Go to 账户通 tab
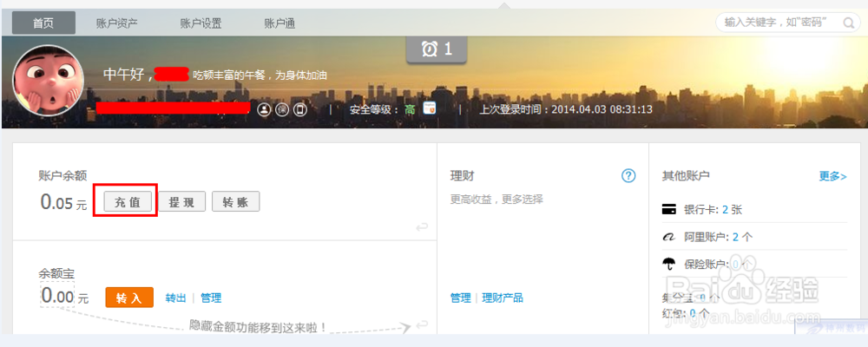This screenshot has height=347, width=868. [x=279, y=23]
